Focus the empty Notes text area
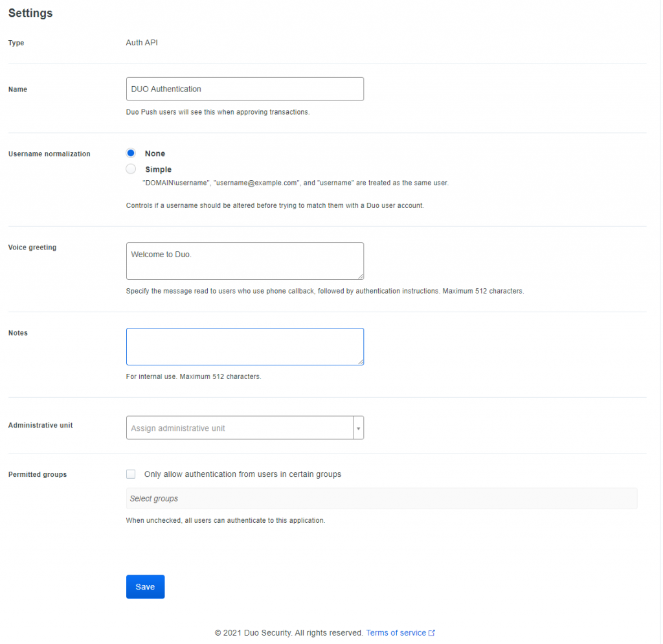Image resolution: width=663 pixels, height=644 pixels. tap(245, 347)
